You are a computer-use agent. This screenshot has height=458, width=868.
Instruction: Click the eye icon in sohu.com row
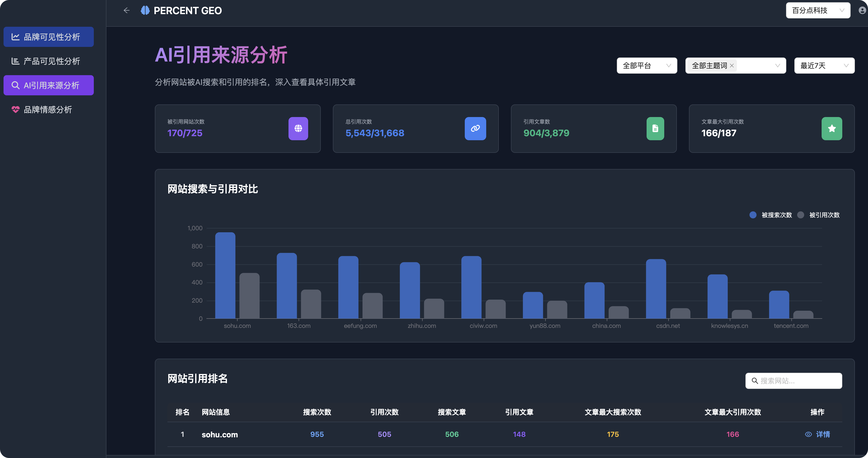tap(808, 434)
